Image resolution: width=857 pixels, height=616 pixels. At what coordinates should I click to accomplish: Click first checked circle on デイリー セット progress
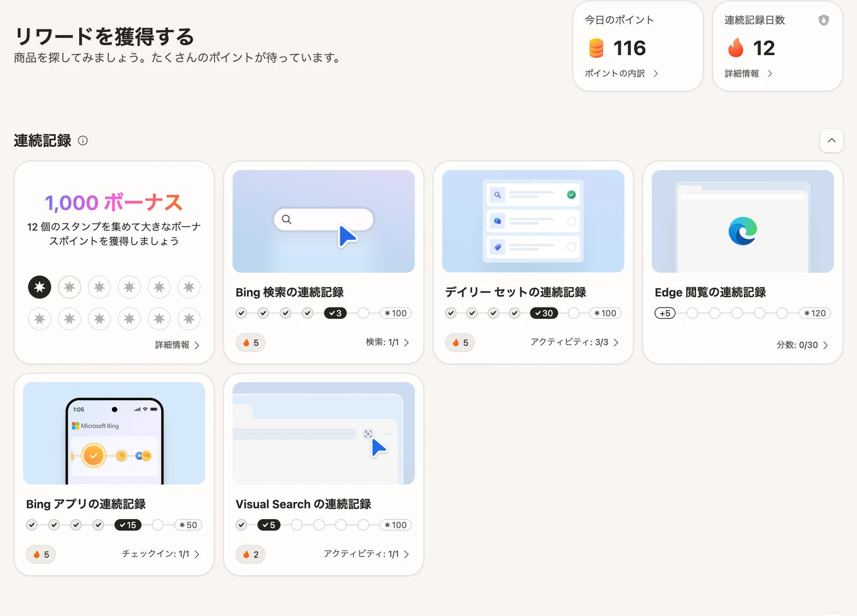click(x=451, y=313)
